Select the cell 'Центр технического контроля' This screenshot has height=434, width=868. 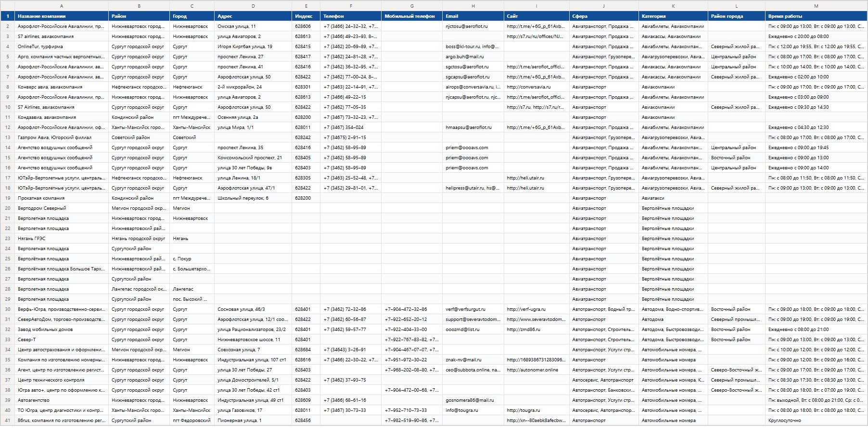(62, 380)
